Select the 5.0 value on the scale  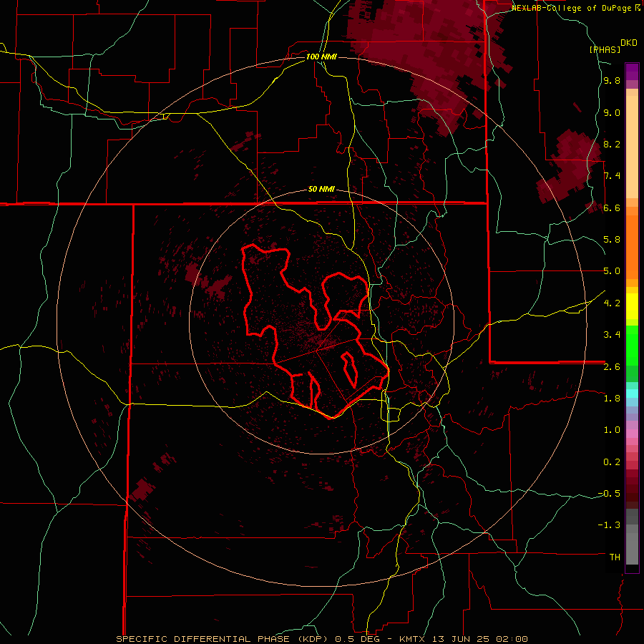[612, 271]
